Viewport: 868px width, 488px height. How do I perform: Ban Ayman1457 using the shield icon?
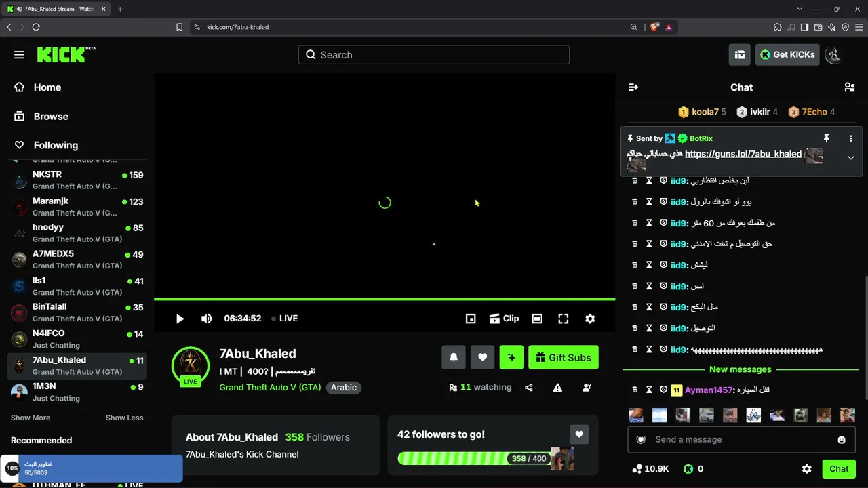tap(663, 390)
